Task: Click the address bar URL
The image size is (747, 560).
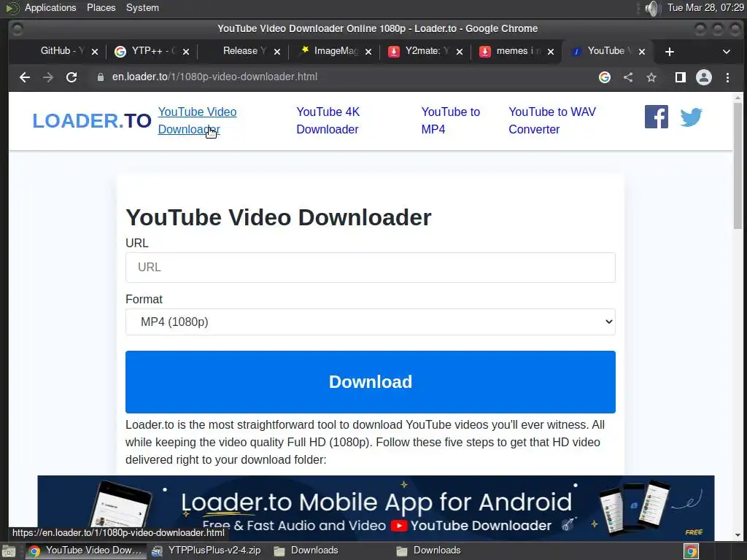Action: tap(214, 77)
